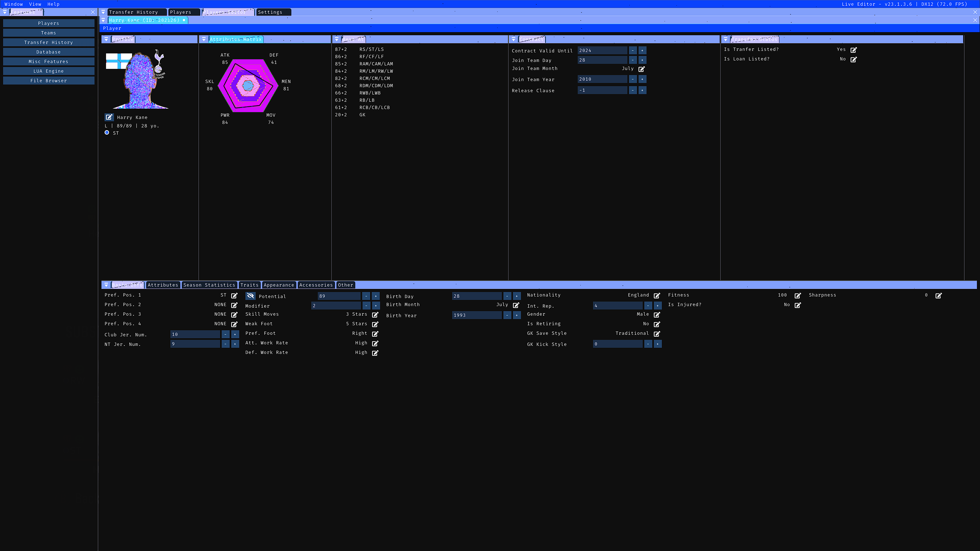Collapse the Transfer Status panel arrow
The height and width of the screenshot is (551, 980).
726,39
